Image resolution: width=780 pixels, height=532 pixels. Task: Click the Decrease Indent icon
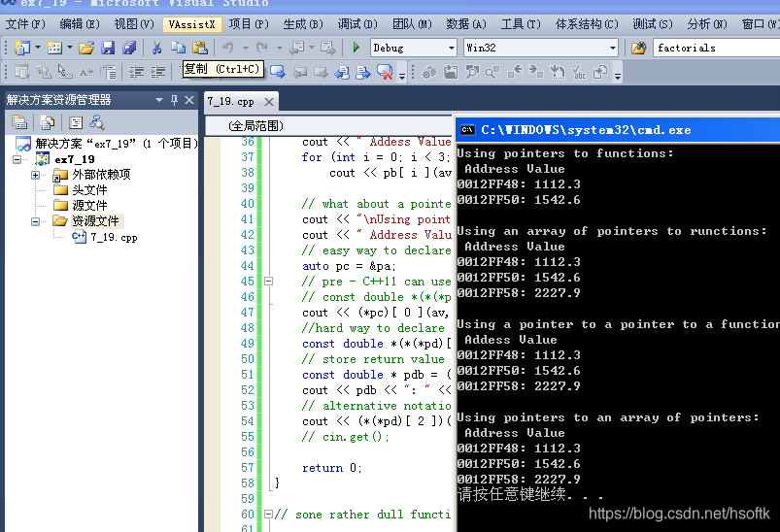pyautogui.click(x=136, y=72)
